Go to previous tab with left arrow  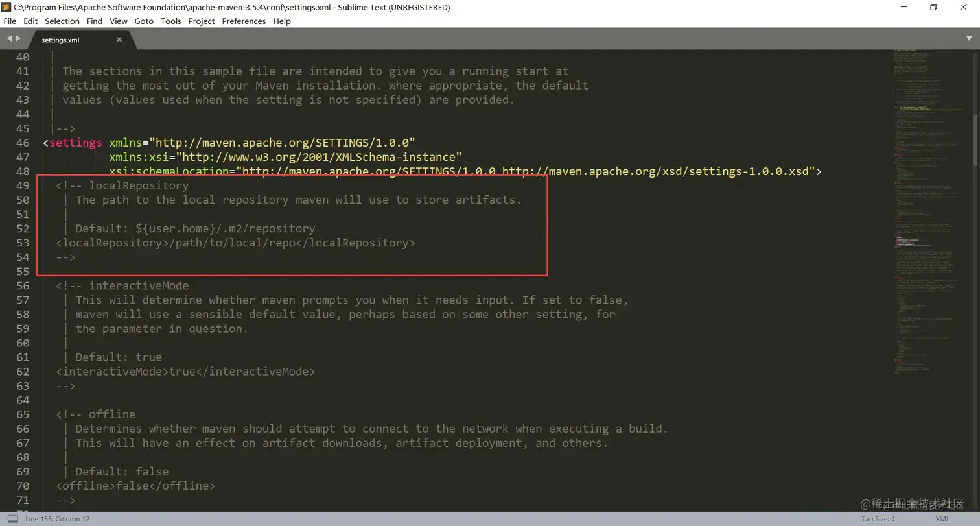(10, 39)
